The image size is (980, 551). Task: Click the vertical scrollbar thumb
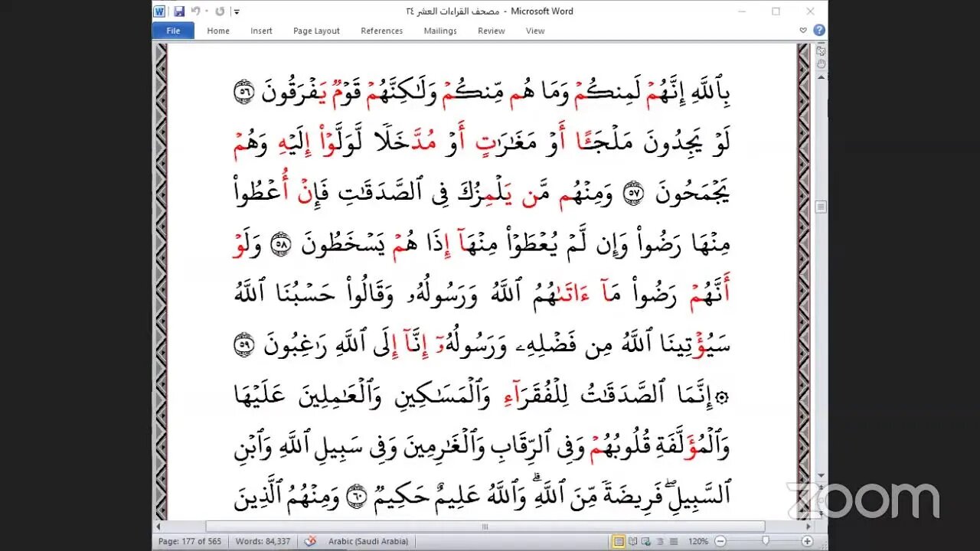(x=820, y=207)
